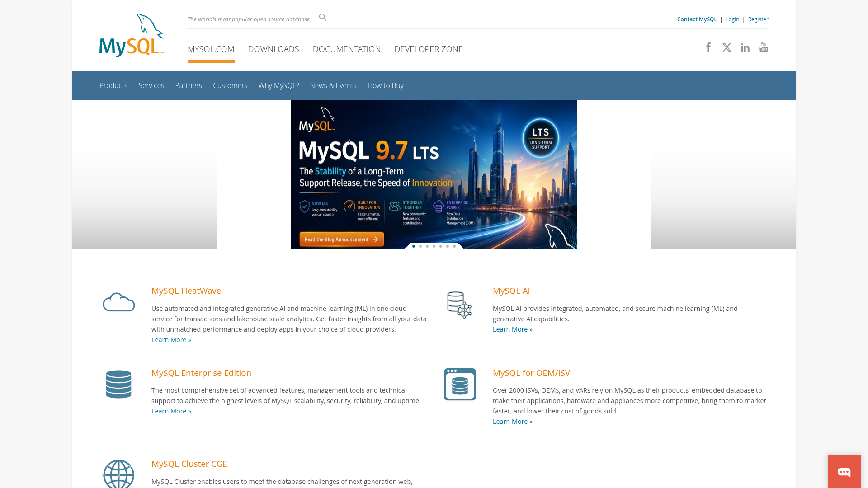Go to the DOCUMENTATION tab
This screenshot has height=488, width=868.
point(347,49)
